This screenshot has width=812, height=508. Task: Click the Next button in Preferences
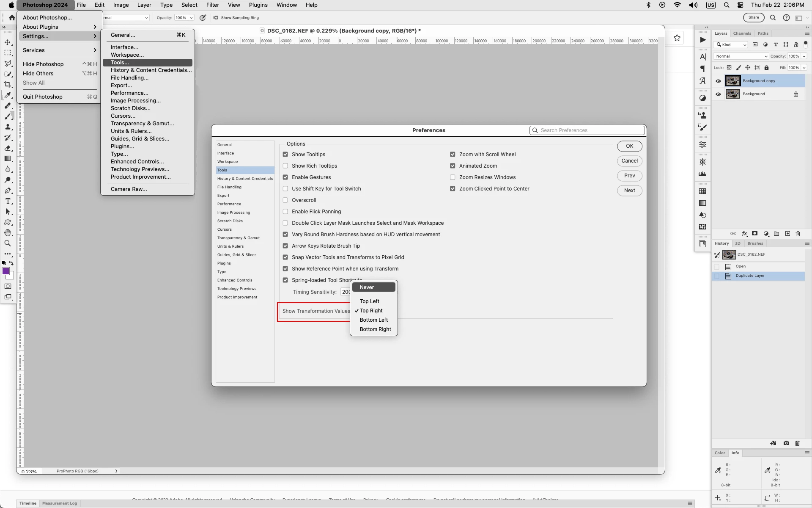click(629, 190)
